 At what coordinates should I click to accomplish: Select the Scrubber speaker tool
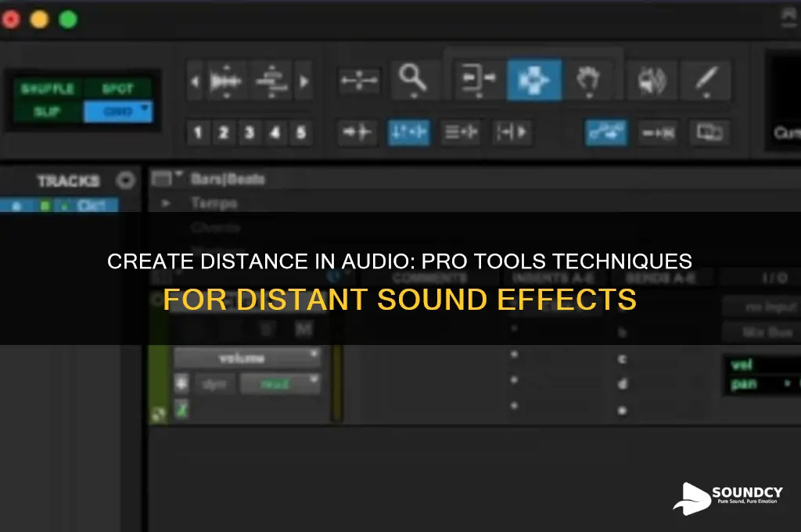pyautogui.click(x=652, y=81)
